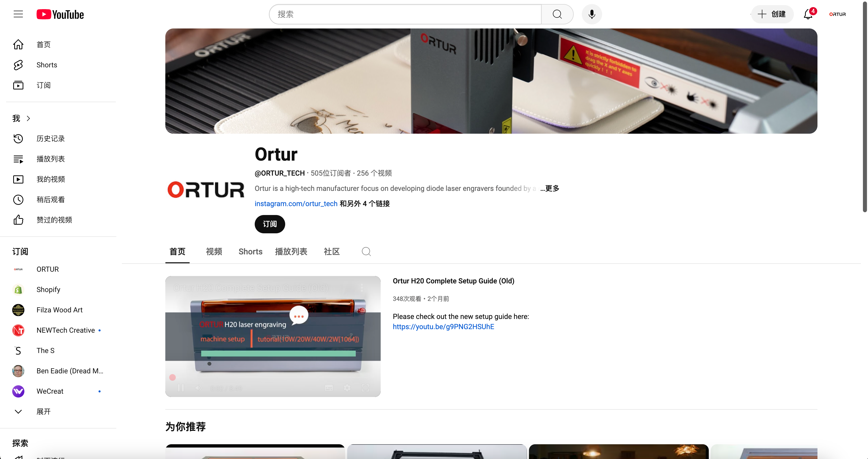Click the YouTube logo
Screen dimensions: 868x459
(60, 14)
